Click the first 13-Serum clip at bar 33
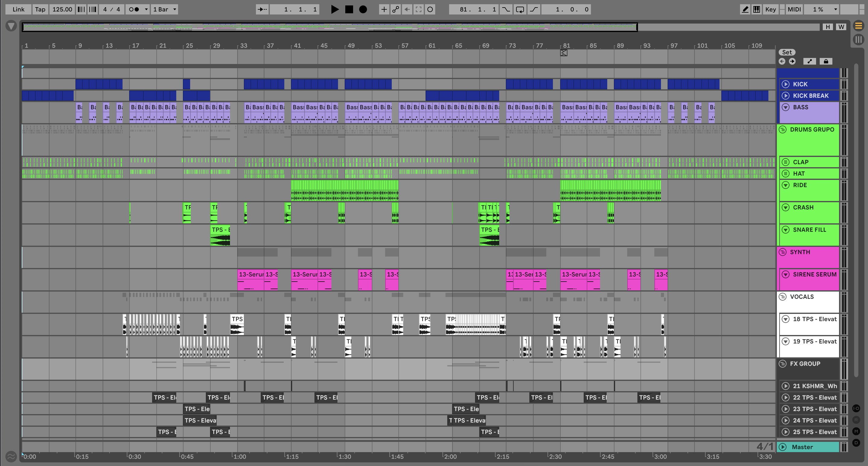The height and width of the screenshot is (466, 868). coord(251,280)
